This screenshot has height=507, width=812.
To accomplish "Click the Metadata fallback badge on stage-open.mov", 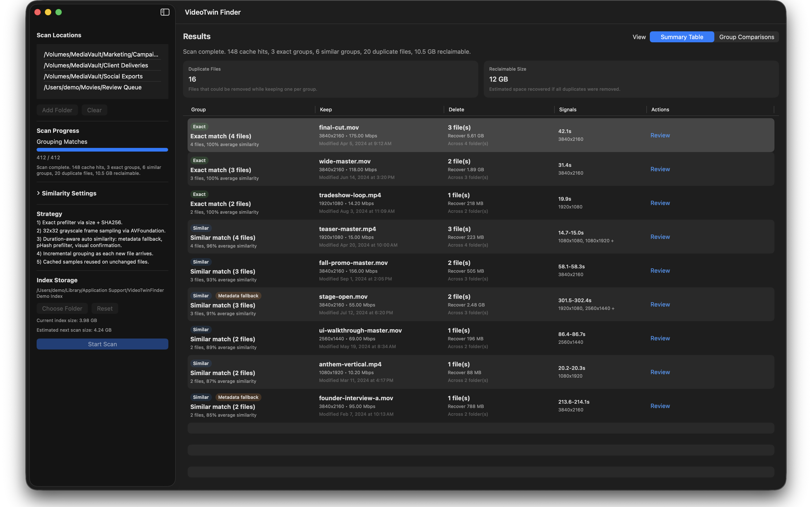I will click(x=238, y=295).
